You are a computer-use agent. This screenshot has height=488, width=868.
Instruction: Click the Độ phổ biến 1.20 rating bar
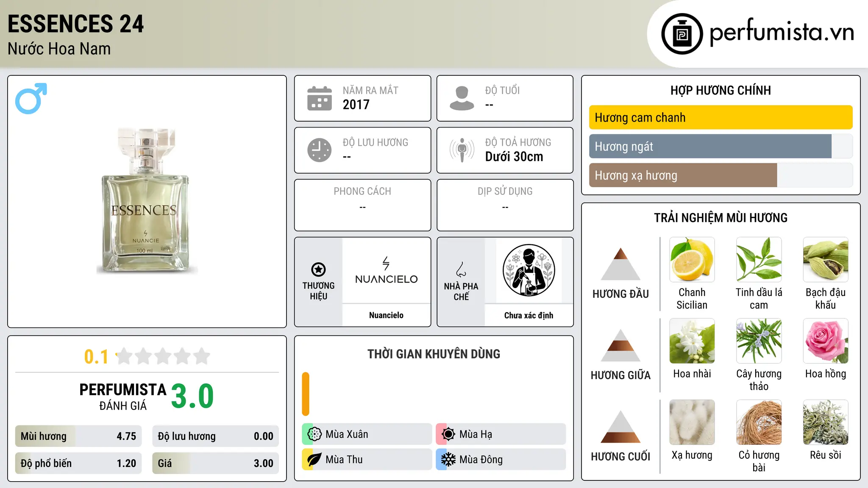[78, 463]
